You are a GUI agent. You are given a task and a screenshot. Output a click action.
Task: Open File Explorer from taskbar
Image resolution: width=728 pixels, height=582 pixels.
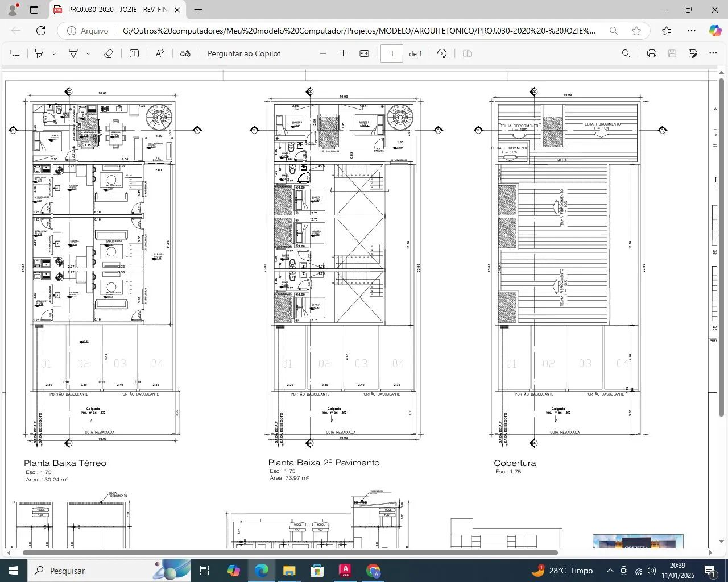point(289,571)
